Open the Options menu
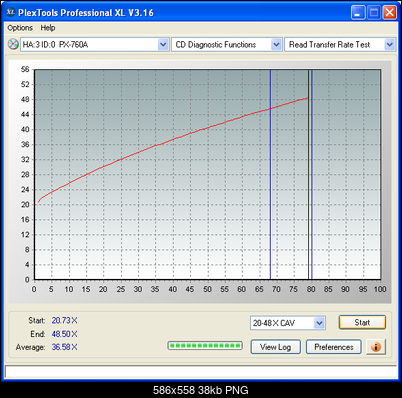Viewport: 402px width, 398px height. coord(20,28)
